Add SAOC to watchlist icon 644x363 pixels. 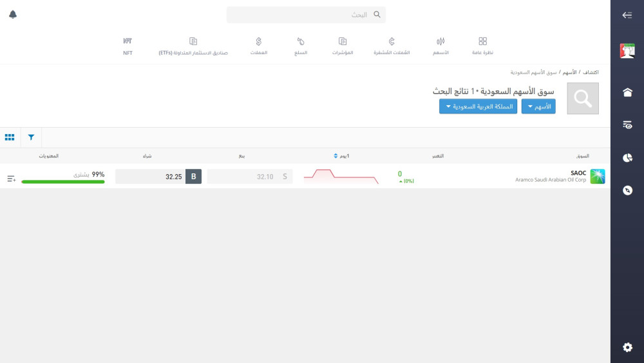pos(12,179)
